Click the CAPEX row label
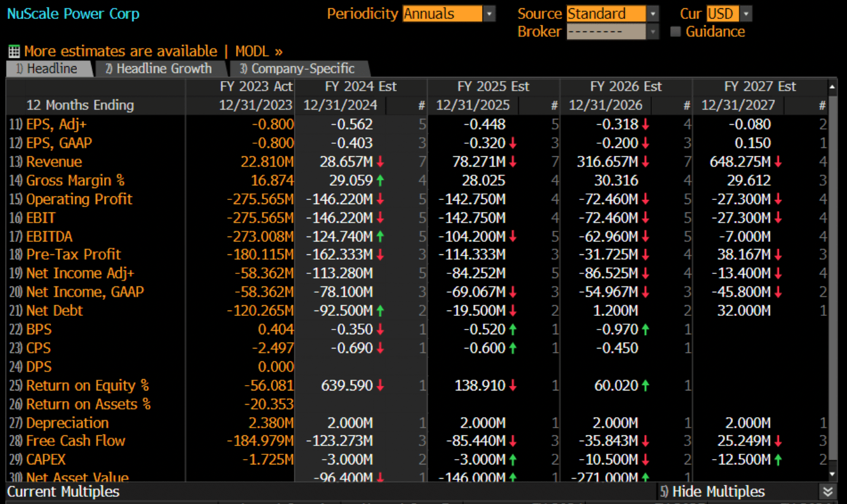The width and height of the screenshot is (847, 504). pos(46,460)
